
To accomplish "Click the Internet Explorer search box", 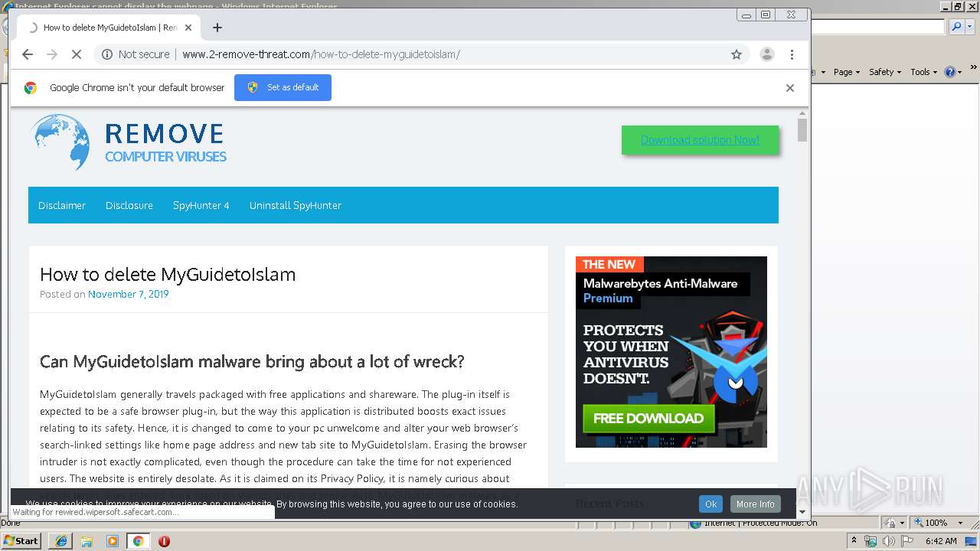I will 878,27.
